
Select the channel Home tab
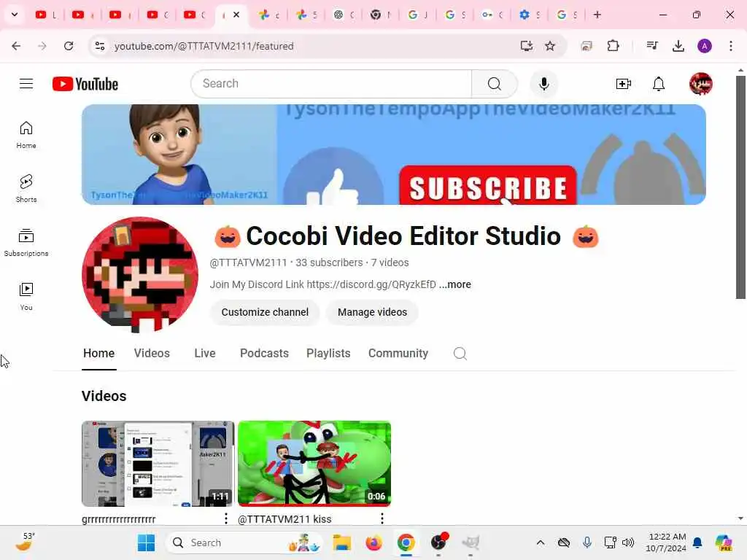(99, 354)
